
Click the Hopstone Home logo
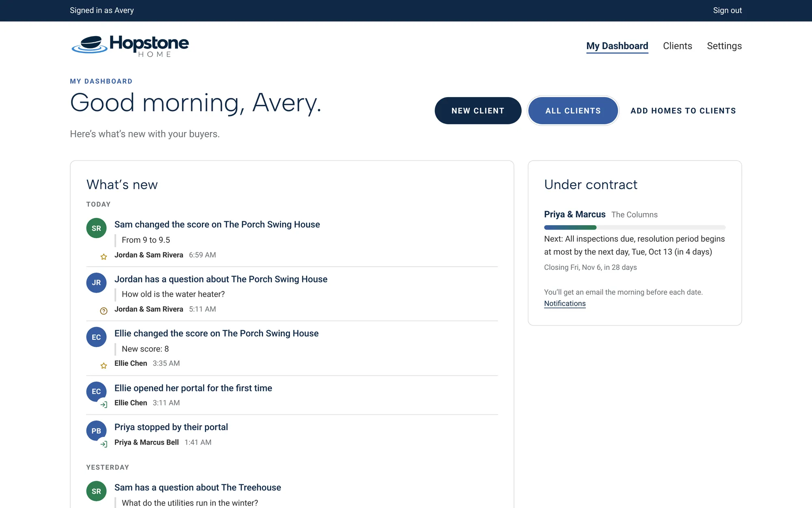point(130,46)
